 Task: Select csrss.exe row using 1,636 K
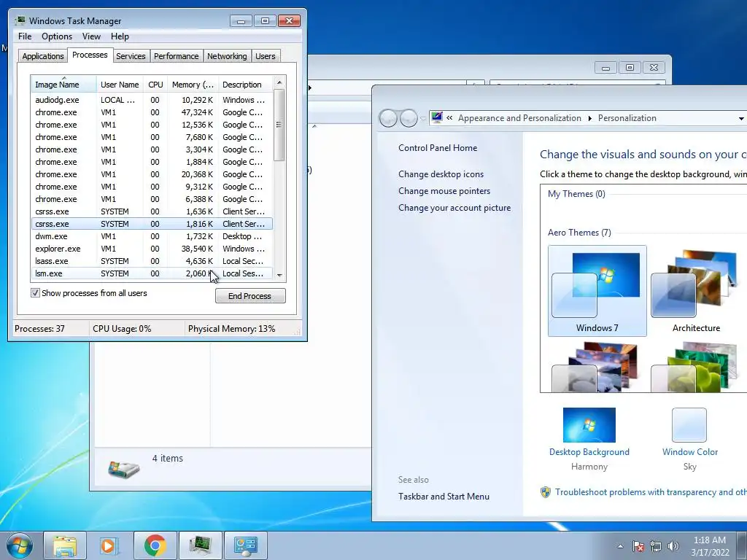pos(152,211)
